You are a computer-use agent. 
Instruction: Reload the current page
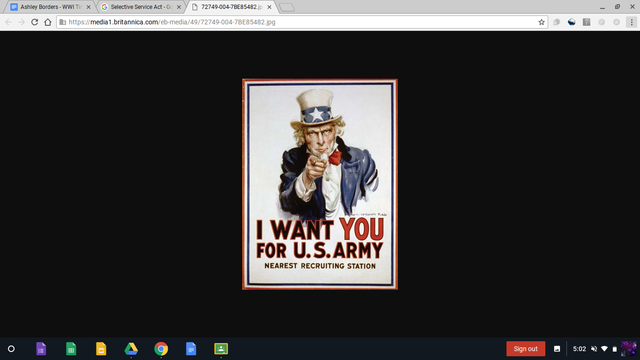[35, 22]
